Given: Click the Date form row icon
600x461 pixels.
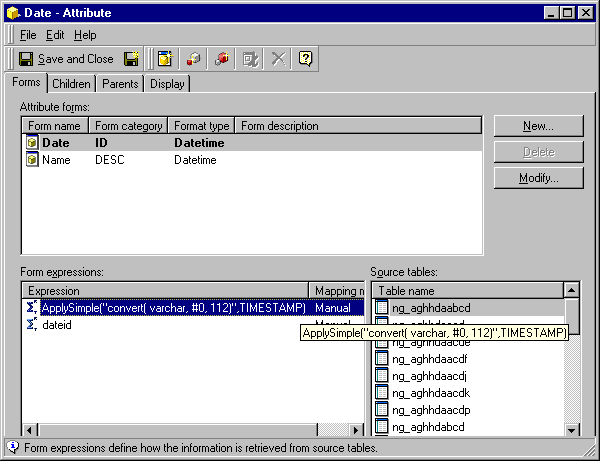Looking at the screenshot, I should tap(32, 143).
